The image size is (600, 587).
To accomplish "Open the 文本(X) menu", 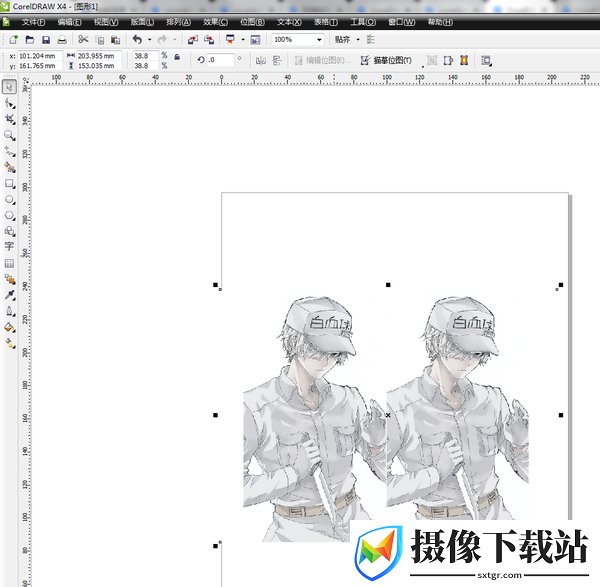I will [289, 22].
